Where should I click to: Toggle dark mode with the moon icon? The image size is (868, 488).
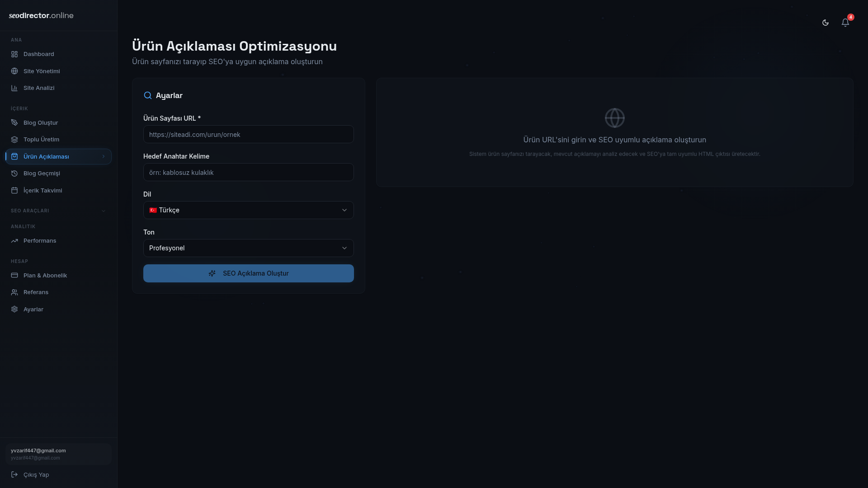pyautogui.click(x=825, y=23)
